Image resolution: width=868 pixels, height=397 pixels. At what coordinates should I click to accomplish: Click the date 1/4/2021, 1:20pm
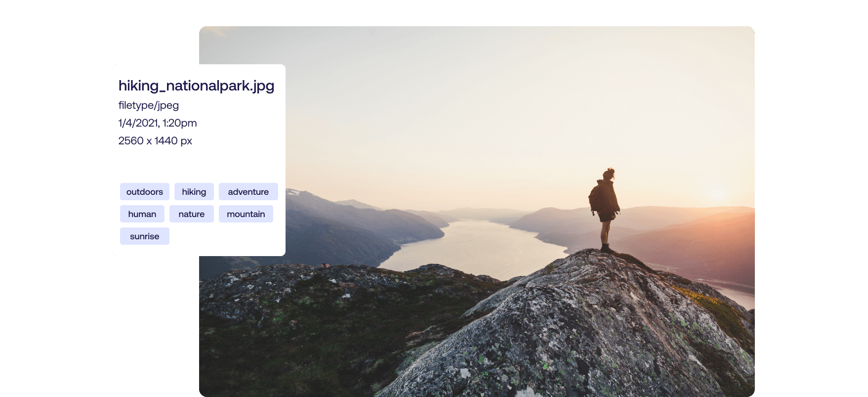[158, 123]
